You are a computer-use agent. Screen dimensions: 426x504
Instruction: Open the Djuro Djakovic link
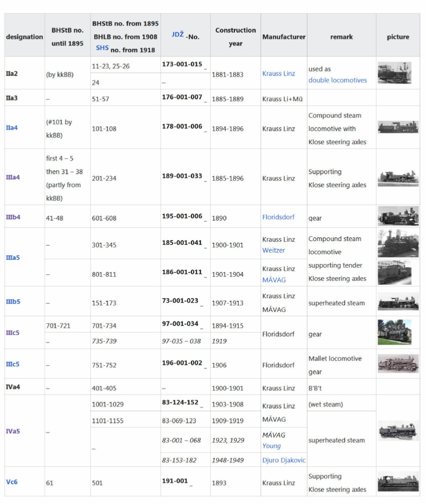[x=284, y=460]
